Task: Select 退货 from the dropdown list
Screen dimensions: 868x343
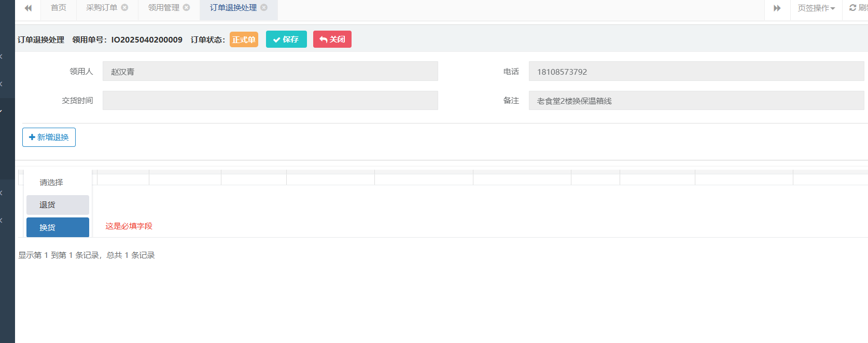Action: point(58,205)
